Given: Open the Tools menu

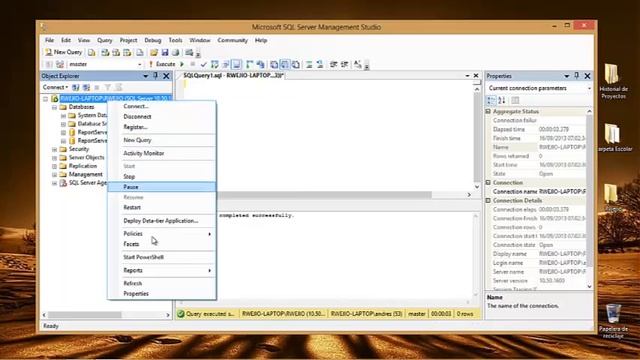Looking at the screenshot, I should pyautogui.click(x=175, y=40).
